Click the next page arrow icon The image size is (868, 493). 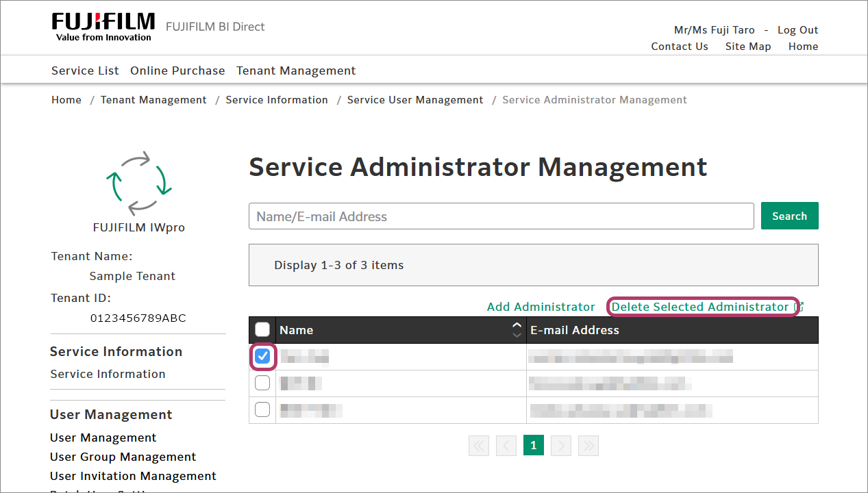(x=560, y=445)
